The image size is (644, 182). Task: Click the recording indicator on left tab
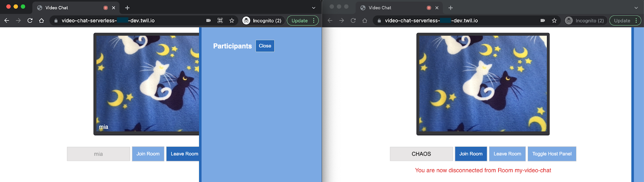click(x=105, y=8)
